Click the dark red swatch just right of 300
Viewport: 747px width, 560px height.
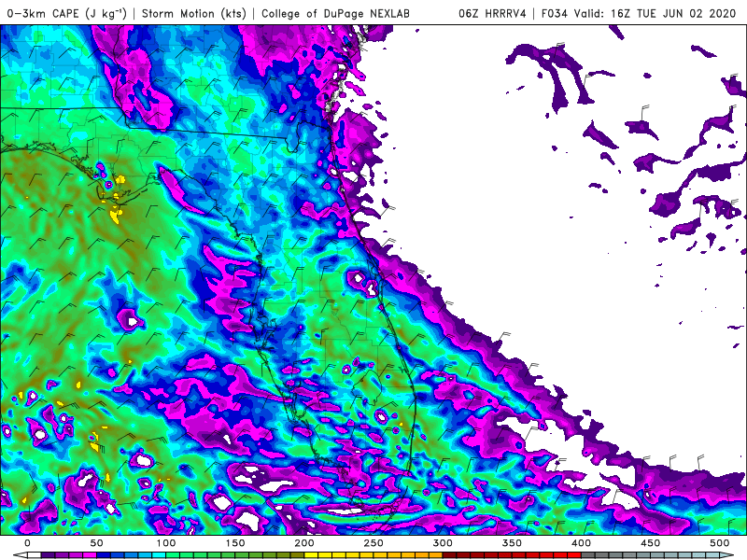pyautogui.click(x=449, y=555)
